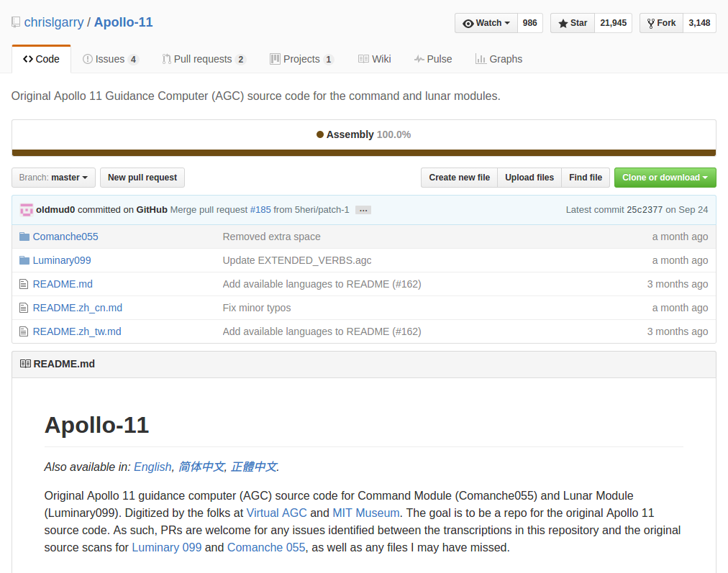Click the brown Assembly language color bar
Viewport: 728px width, 573px height.
(364, 152)
